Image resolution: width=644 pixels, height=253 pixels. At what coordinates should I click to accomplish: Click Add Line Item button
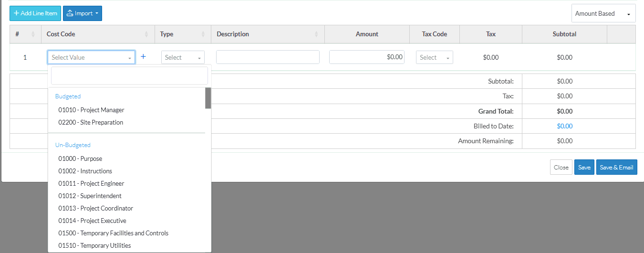35,13
